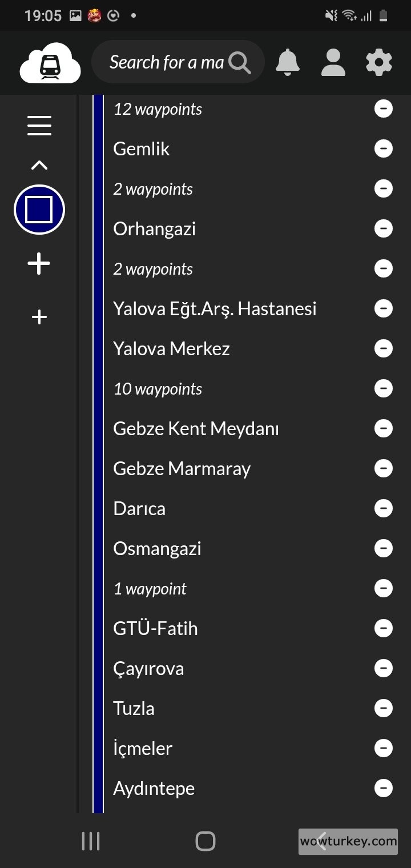
Task: Click the magnifier search icon
Action: [240, 63]
